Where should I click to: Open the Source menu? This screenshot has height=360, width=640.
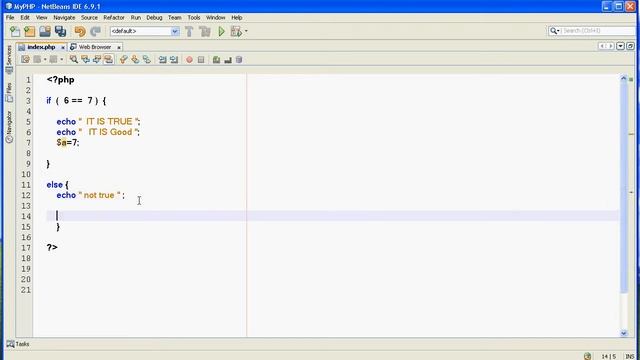(89, 18)
